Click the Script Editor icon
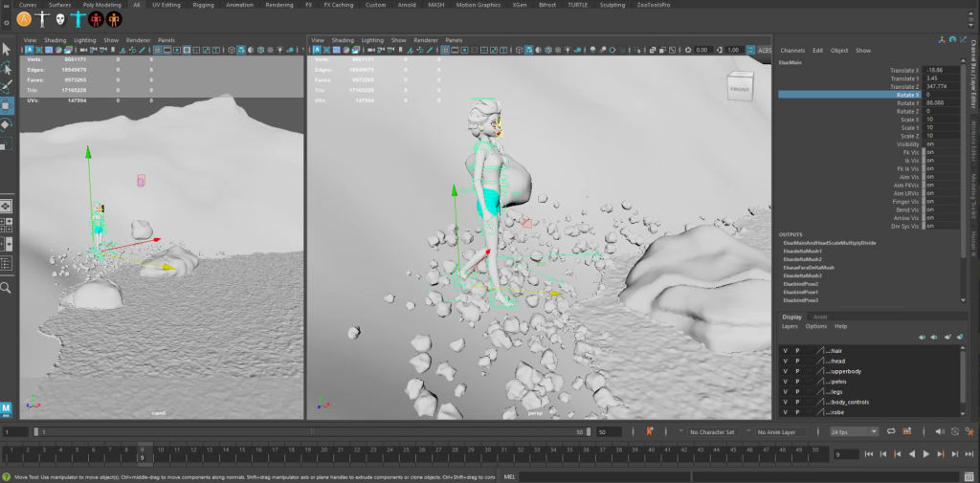Image resolution: width=980 pixels, height=483 pixels. [969, 475]
